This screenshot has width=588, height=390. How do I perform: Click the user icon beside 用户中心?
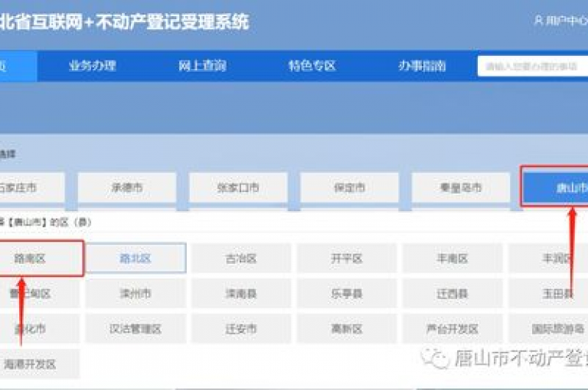point(538,20)
